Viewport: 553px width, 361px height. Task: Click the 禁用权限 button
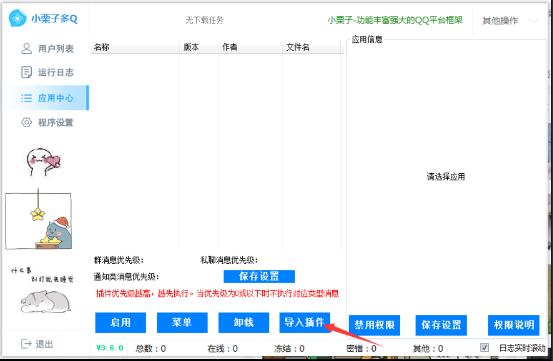pos(375,325)
